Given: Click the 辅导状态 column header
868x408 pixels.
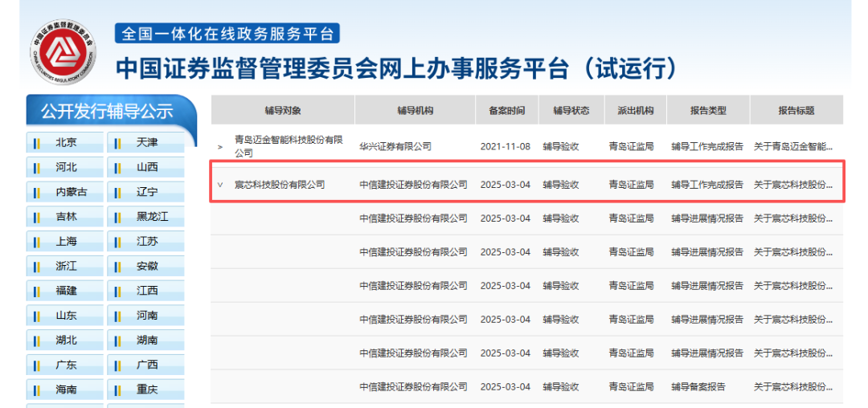Looking at the screenshot, I should pyautogui.click(x=571, y=110).
